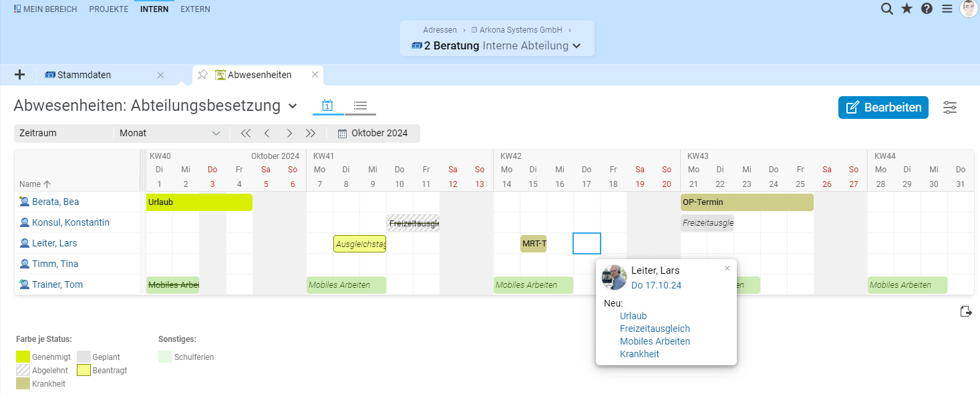Click the Bearbeiten button
Screen dimensions: 980x396
pos(883,108)
